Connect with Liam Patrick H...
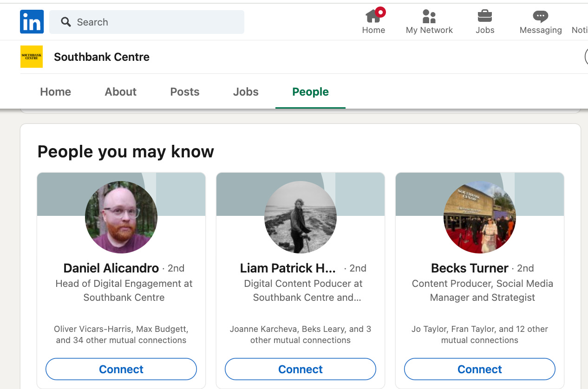The width and height of the screenshot is (588, 389). click(x=301, y=369)
